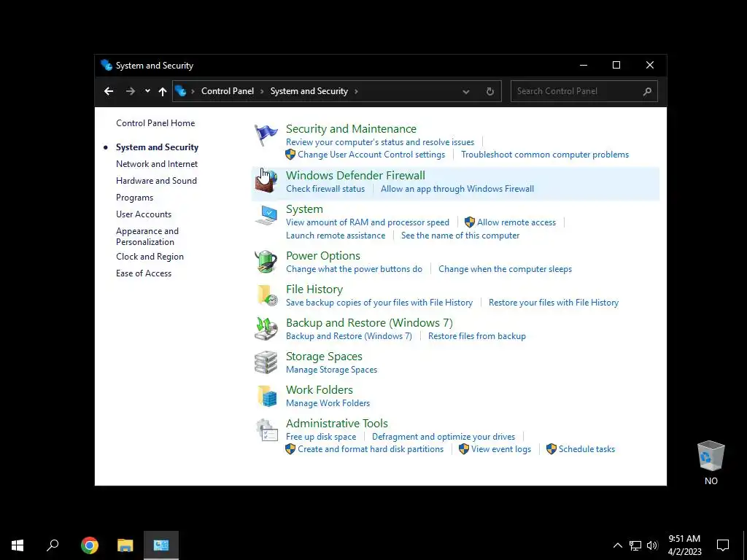Click View amount of RAM and processor speed

point(368,222)
